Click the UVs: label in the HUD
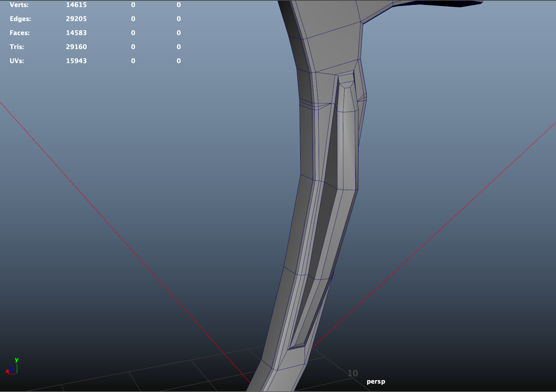The height and width of the screenshot is (392, 556). tap(17, 61)
